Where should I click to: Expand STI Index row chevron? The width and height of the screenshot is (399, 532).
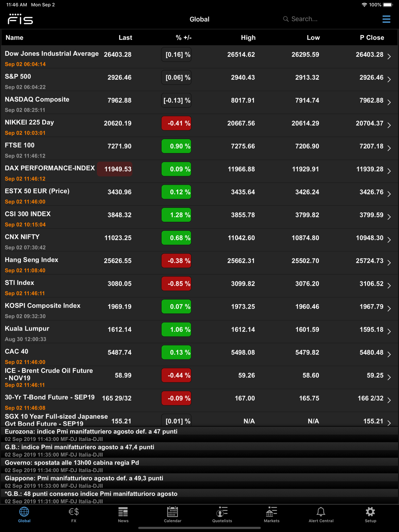[x=389, y=286]
